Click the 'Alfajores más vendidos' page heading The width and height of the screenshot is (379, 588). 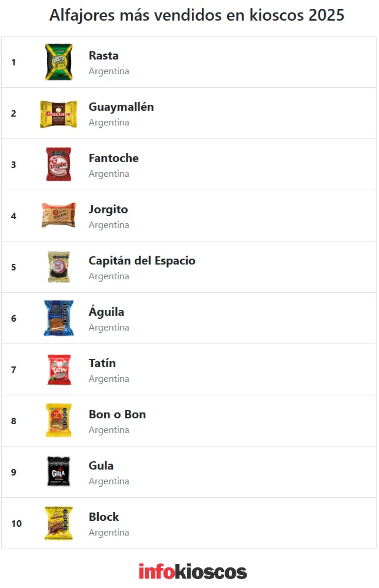[197, 15]
